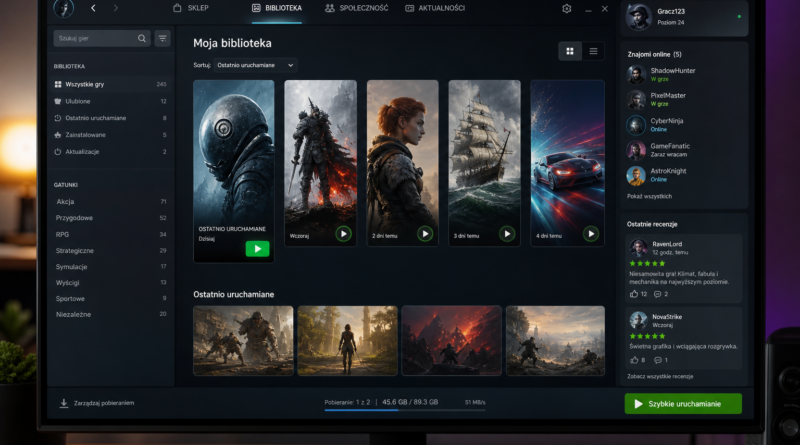Screen dimensions: 800x445
Task: Filter by Akcja genre
Action: 111,202
